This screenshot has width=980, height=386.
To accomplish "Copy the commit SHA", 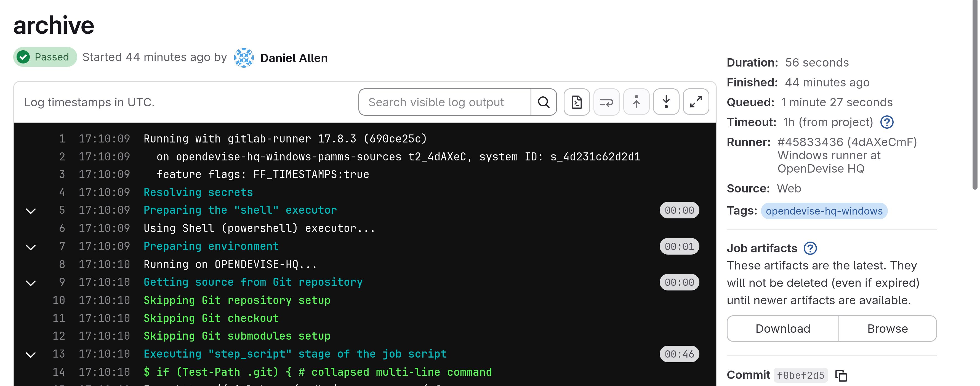I will click(841, 375).
